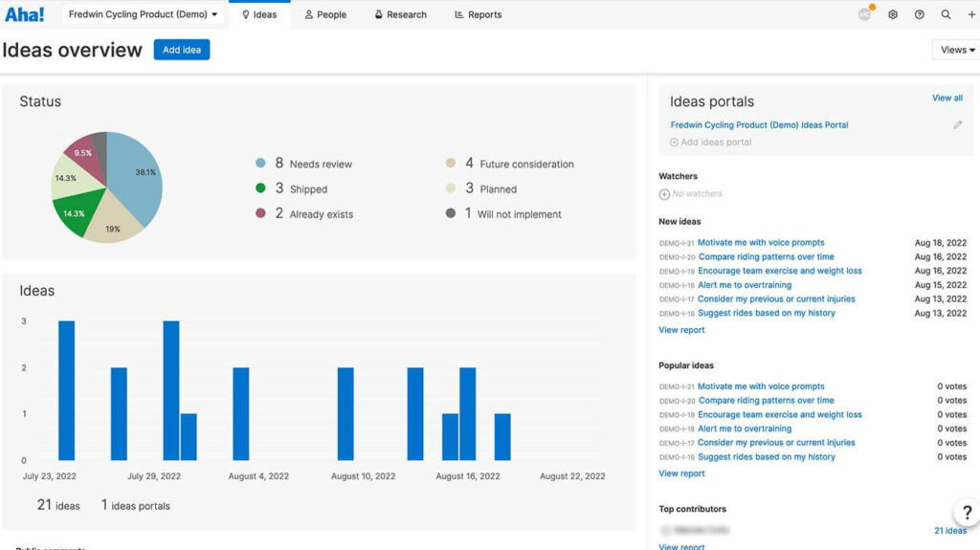The height and width of the screenshot is (550, 980).
Task: Click the help question mark icon in header
Action: [x=920, y=14]
